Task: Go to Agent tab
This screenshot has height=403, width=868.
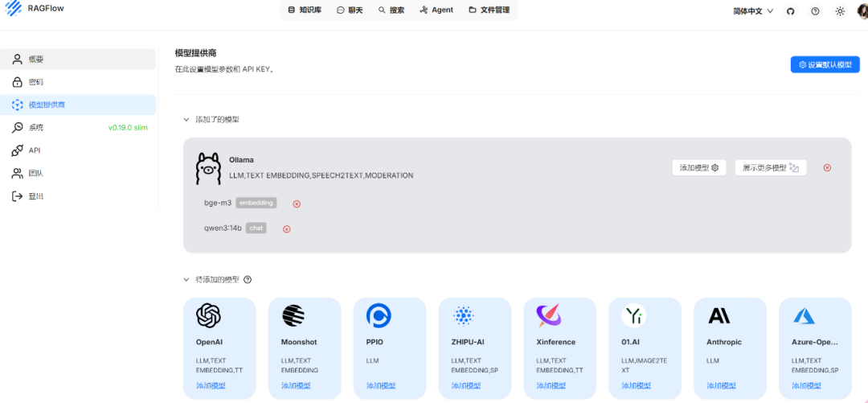Action: coord(436,10)
